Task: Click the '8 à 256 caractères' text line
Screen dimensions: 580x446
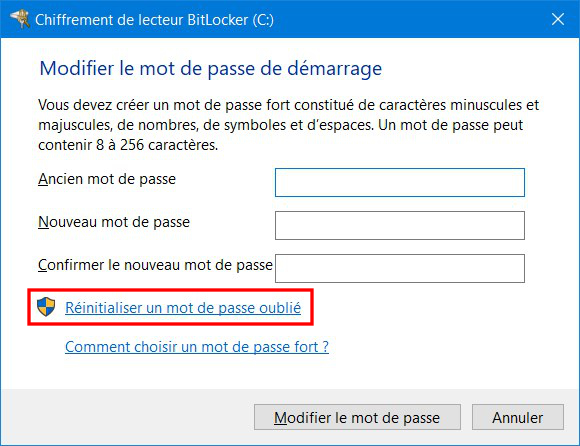Action: point(128,145)
